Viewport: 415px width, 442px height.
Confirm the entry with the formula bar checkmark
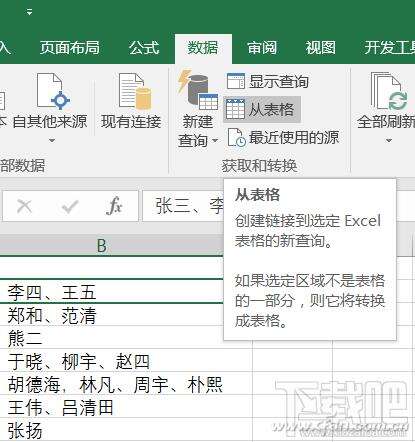tap(70, 207)
